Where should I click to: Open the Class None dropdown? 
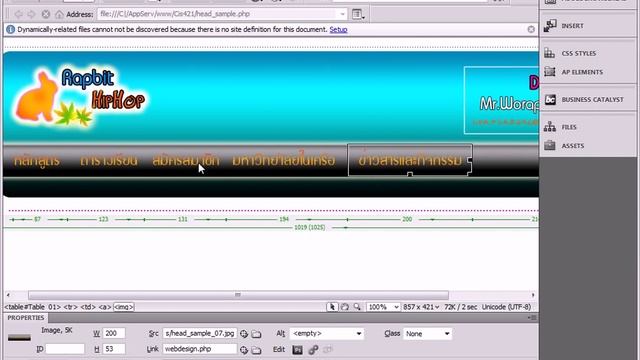[x=427, y=333]
